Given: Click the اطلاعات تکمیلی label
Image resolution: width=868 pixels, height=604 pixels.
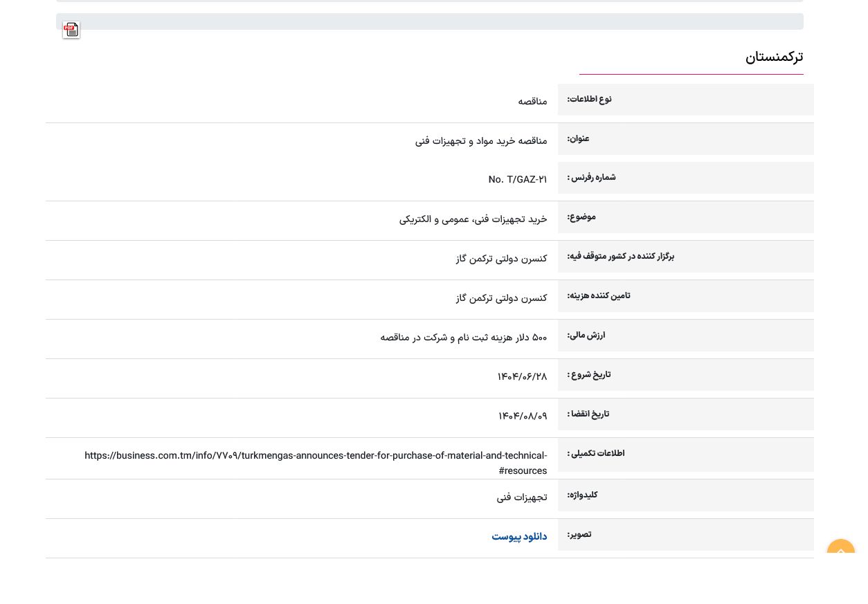Looking at the screenshot, I should click(596, 453).
